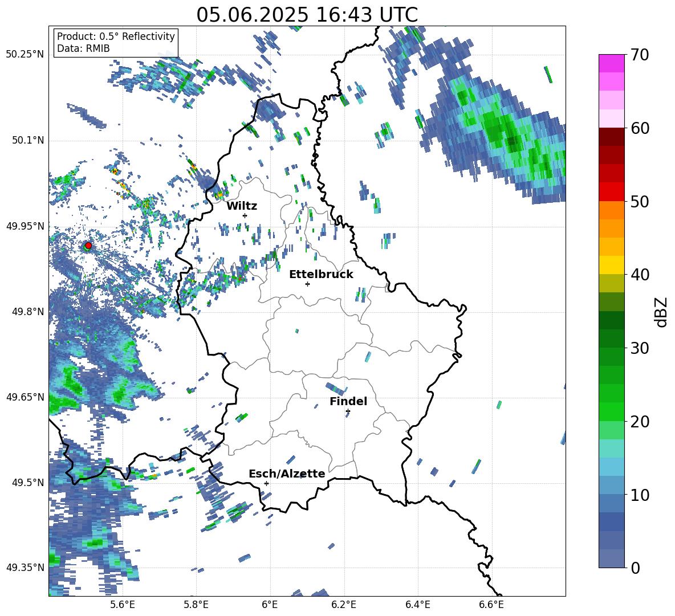Pick the bright red colorbar swatch above 50
The height and width of the screenshot is (616, 675).
pos(611,192)
